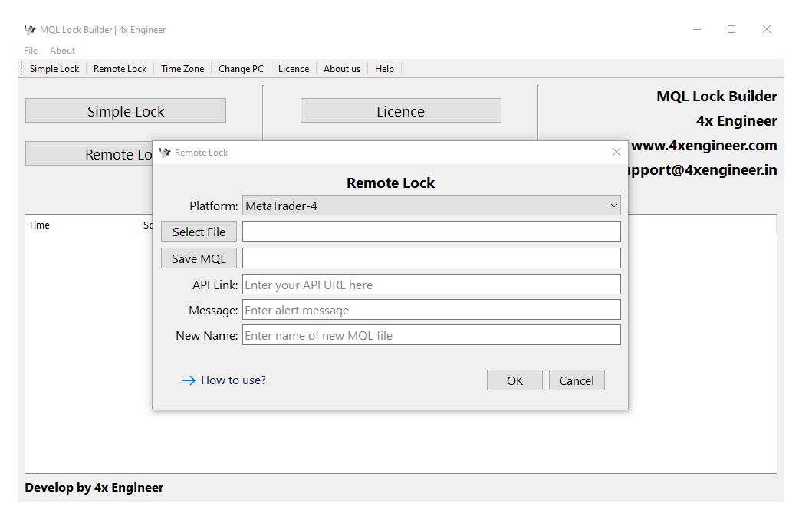Open the About menu

[62, 50]
